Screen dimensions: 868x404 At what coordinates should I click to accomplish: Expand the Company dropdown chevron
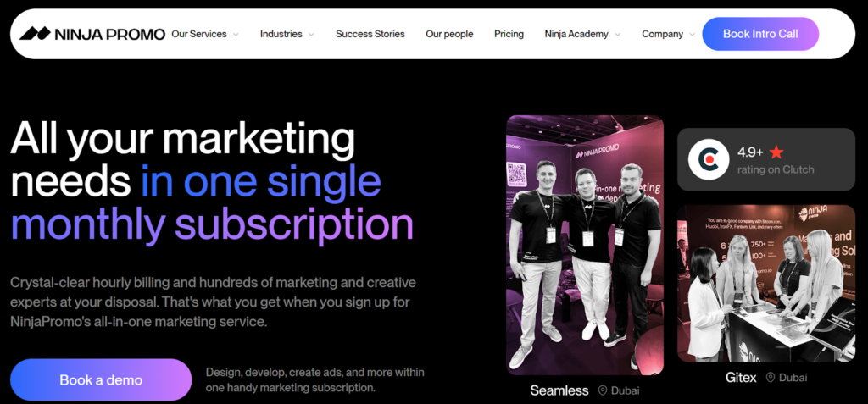pos(692,35)
